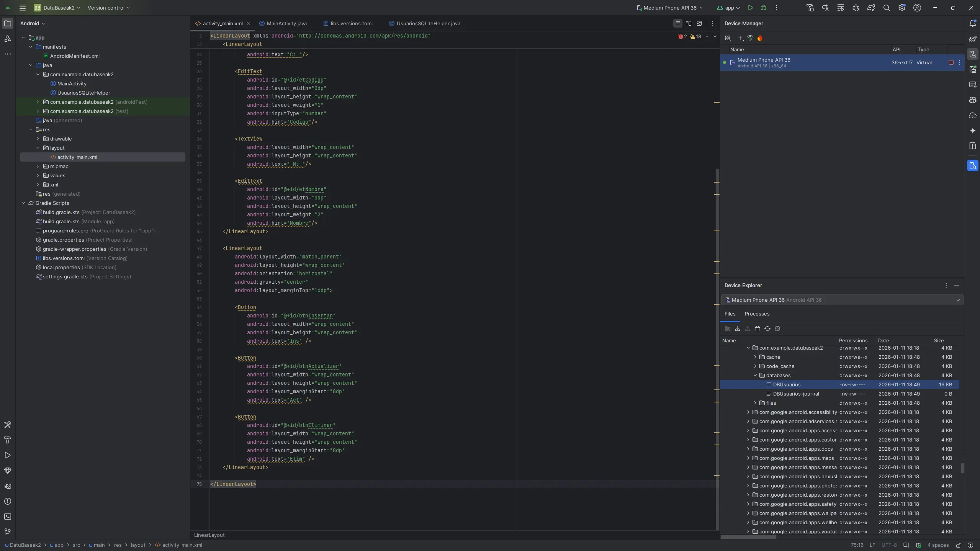The width and height of the screenshot is (980, 551).
Task: Synchronize the Device Explorer file list
Action: pyautogui.click(x=767, y=329)
